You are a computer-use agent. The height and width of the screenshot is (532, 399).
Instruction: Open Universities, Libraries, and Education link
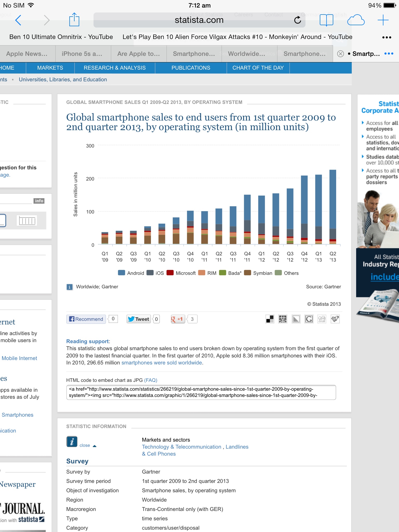[63, 79]
